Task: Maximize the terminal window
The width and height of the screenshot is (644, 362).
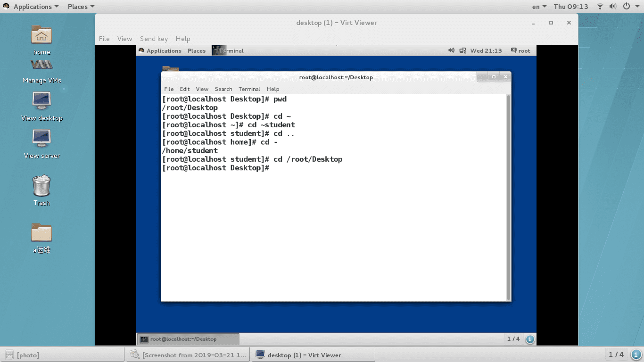Action: point(494,77)
